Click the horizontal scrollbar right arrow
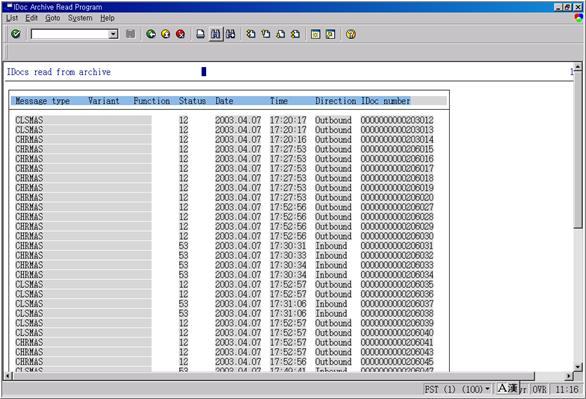 pyautogui.click(x=569, y=376)
